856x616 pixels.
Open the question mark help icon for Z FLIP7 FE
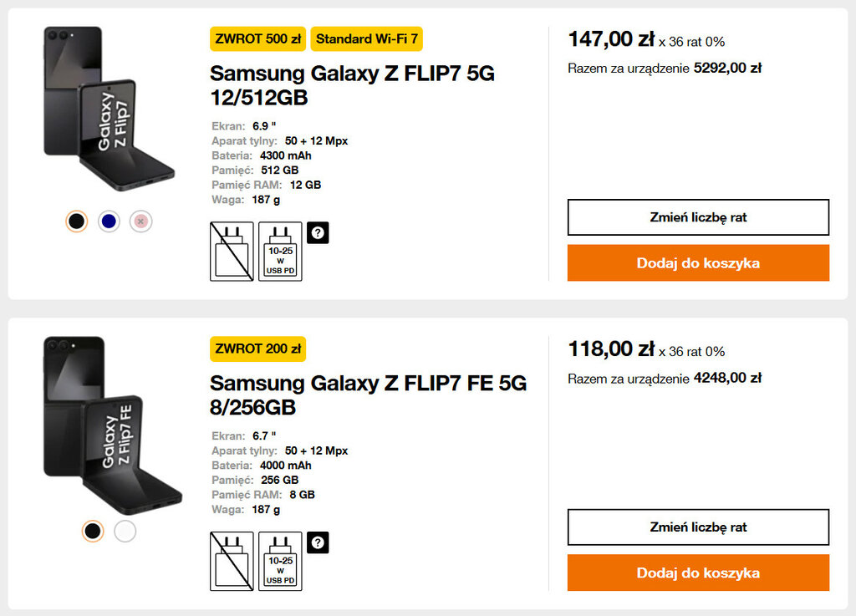[318, 542]
